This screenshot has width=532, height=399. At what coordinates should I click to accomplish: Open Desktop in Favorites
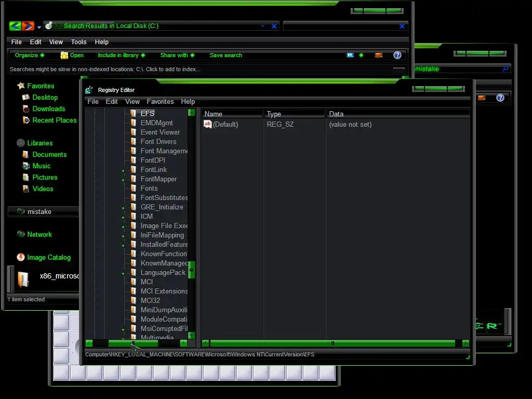(45, 97)
